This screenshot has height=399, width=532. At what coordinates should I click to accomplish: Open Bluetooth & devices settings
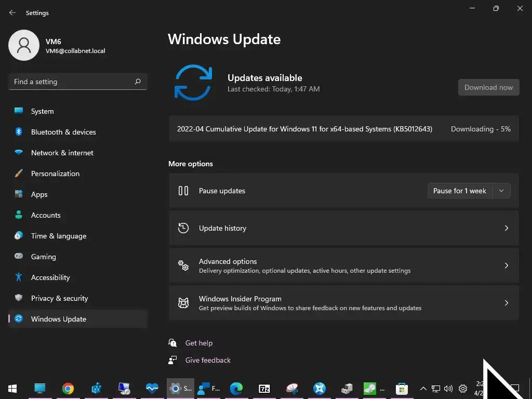pyautogui.click(x=78, y=132)
